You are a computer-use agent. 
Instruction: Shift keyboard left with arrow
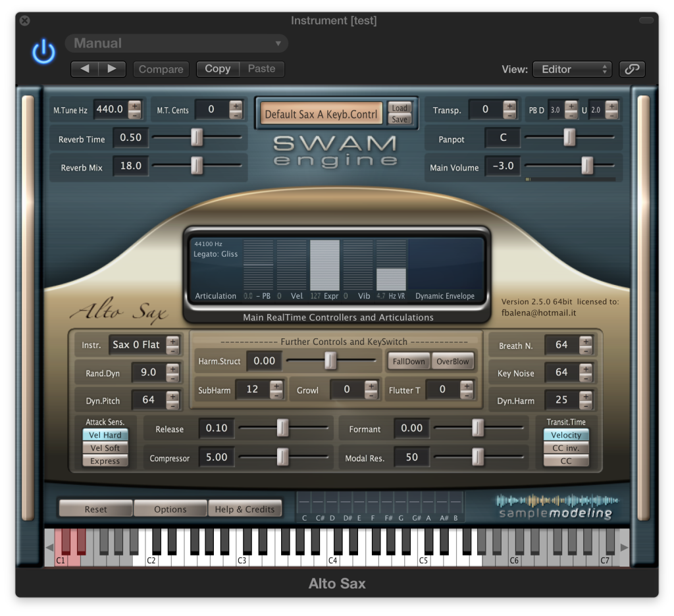point(49,547)
